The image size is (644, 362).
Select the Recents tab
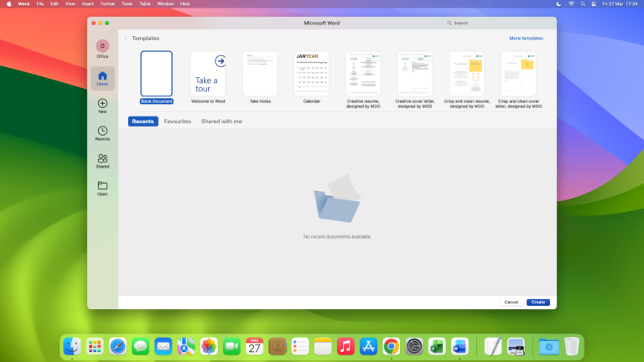coord(143,122)
